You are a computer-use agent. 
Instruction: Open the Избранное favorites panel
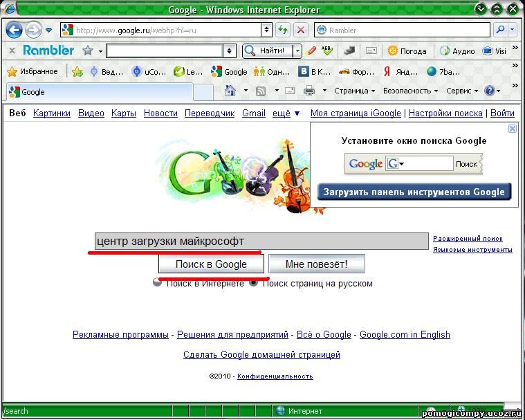click(x=33, y=71)
